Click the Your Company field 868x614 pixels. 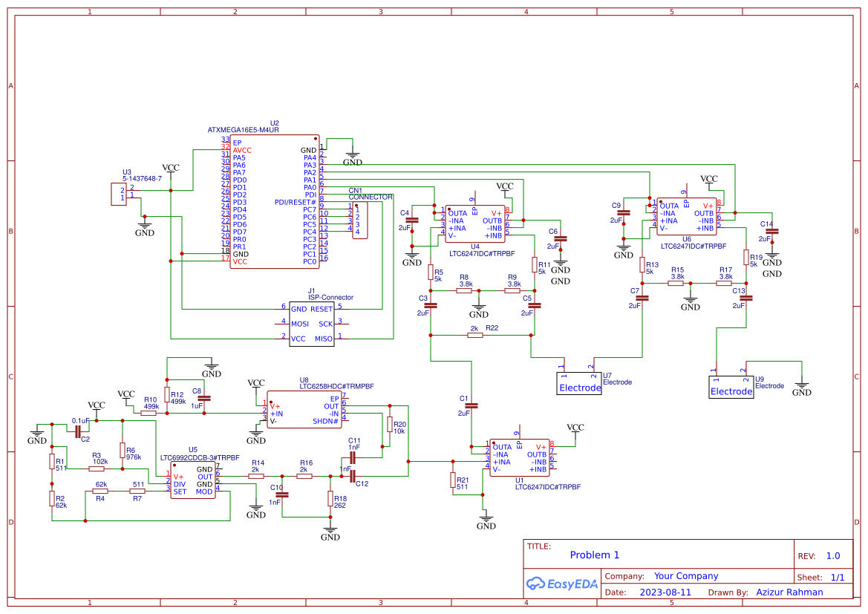click(x=686, y=576)
